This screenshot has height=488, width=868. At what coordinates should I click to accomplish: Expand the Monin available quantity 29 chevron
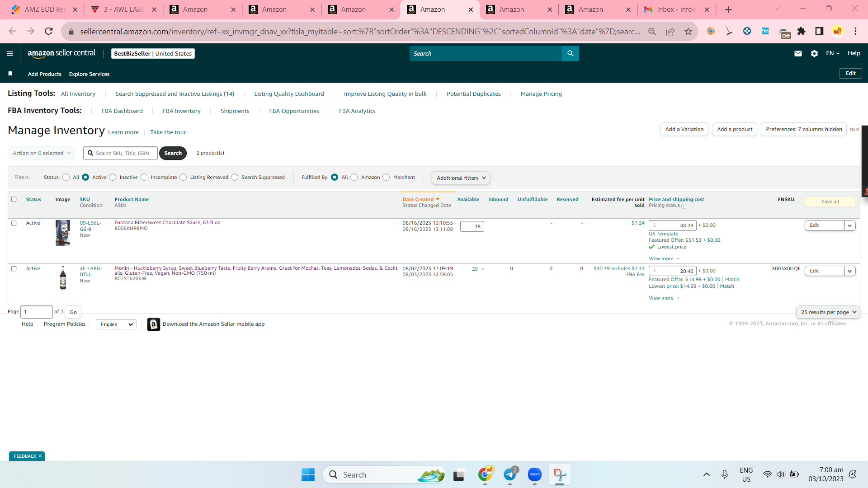pos(482,269)
